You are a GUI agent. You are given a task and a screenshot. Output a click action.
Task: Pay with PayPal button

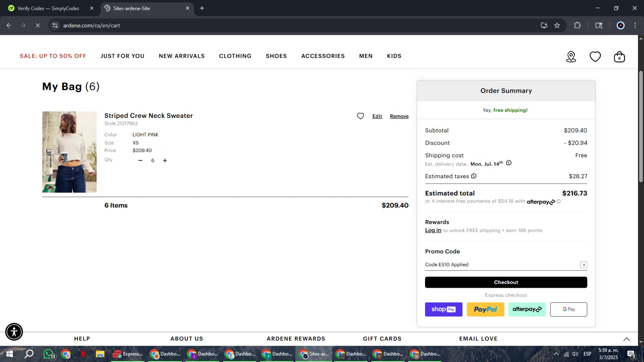[x=485, y=309]
